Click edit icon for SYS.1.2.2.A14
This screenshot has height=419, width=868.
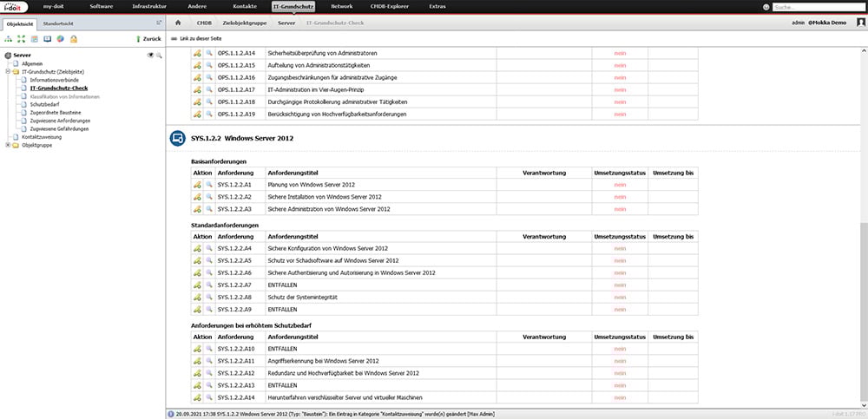point(197,397)
